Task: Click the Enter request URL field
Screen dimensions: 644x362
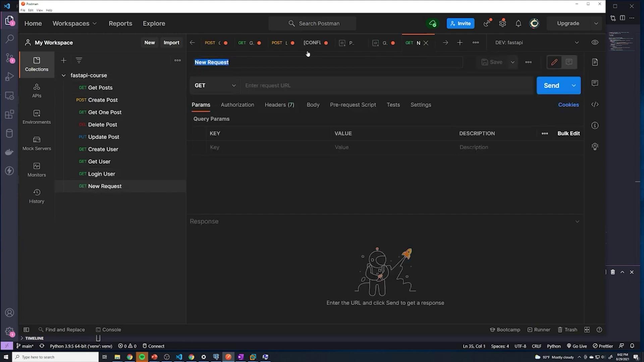Action: 386,85
